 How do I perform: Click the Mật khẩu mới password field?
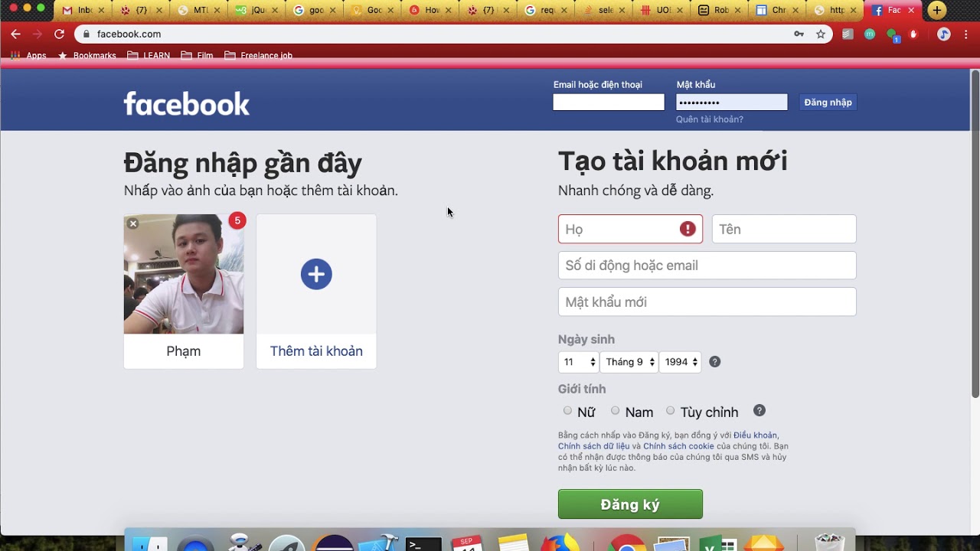tap(707, 302)
